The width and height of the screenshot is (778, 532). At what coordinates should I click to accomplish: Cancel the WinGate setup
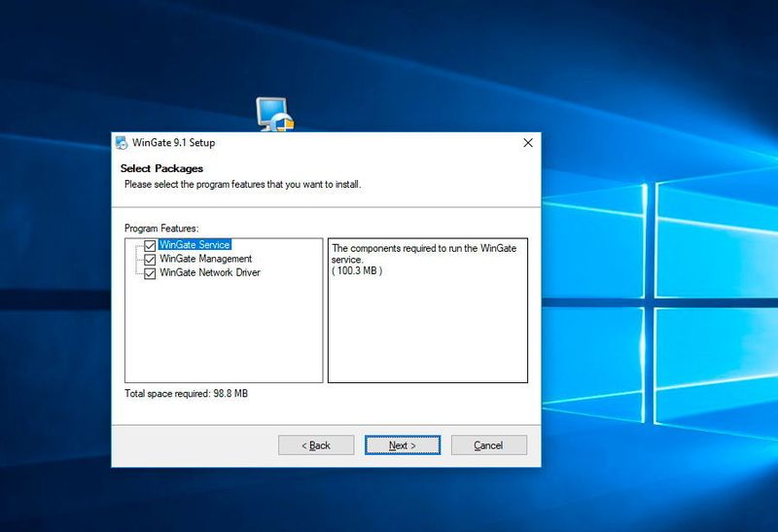tap(489, 445)
